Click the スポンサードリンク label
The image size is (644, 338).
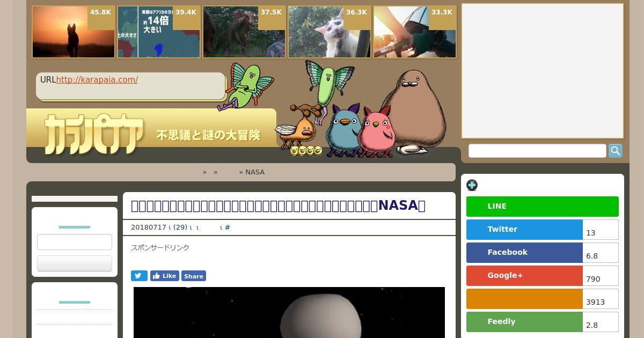pyautogui.click(x=160, y=248)
